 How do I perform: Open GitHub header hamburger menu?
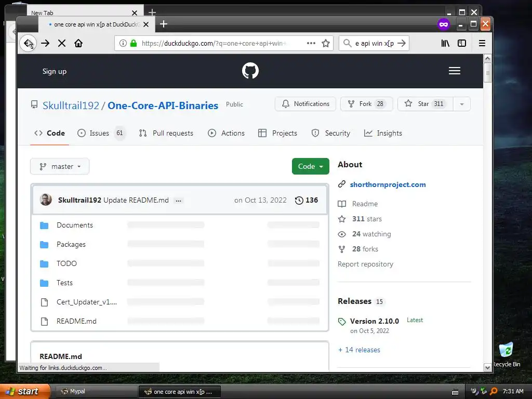click(454, 71)
